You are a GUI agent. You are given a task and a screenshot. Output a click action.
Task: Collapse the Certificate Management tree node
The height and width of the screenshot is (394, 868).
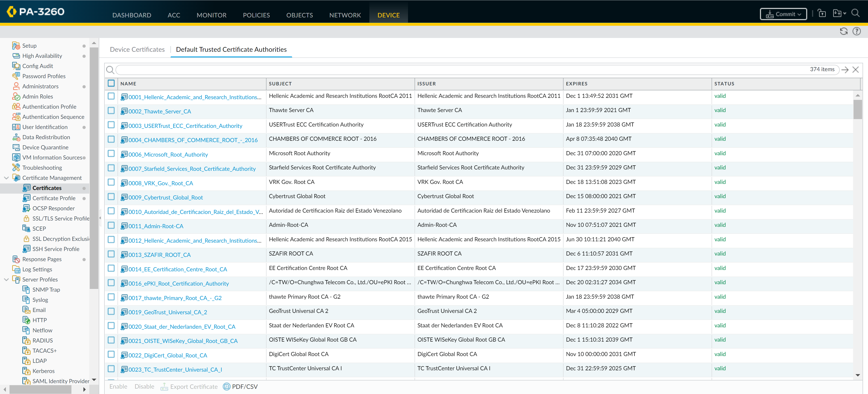(6, 178)
